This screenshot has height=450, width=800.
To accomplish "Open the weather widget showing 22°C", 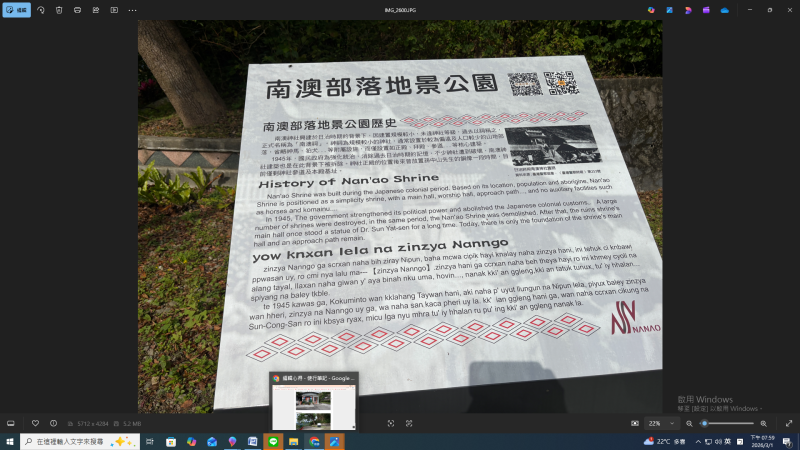I will pos(665,442).
